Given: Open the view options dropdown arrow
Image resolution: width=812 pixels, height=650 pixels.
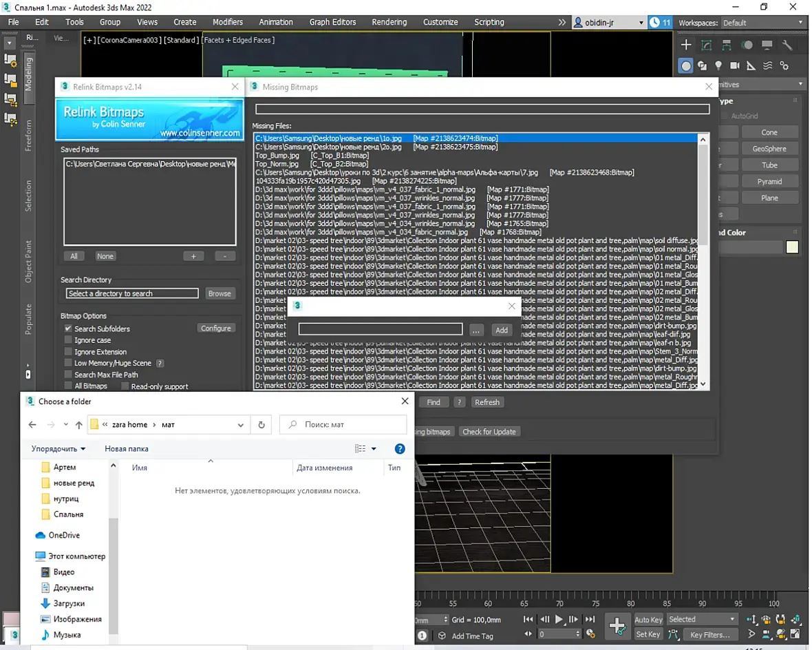Looking at the screenshot, I should click(x=374, y=449).
